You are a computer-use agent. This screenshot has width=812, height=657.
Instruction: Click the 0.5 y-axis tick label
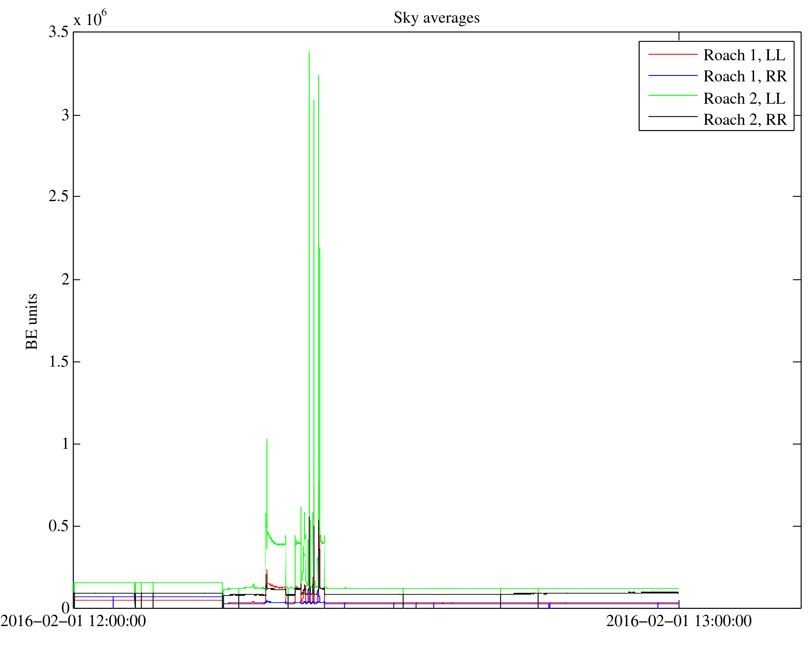click(x=59, y=526)
